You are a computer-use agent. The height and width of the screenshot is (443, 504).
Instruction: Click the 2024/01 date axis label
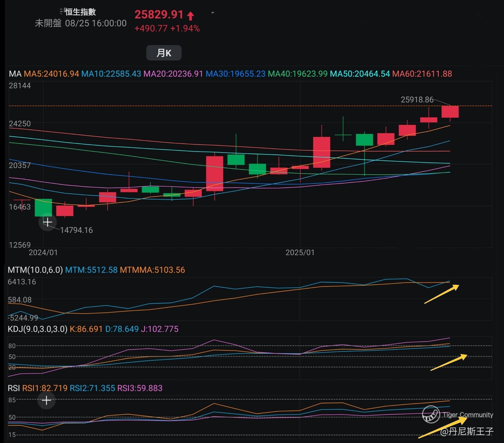click(43, 253)
